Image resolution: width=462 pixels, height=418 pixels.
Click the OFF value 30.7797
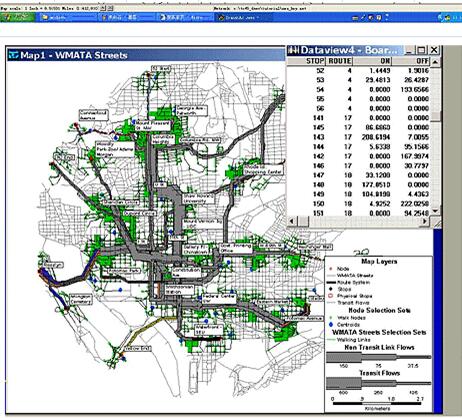(x=415, y=166)
